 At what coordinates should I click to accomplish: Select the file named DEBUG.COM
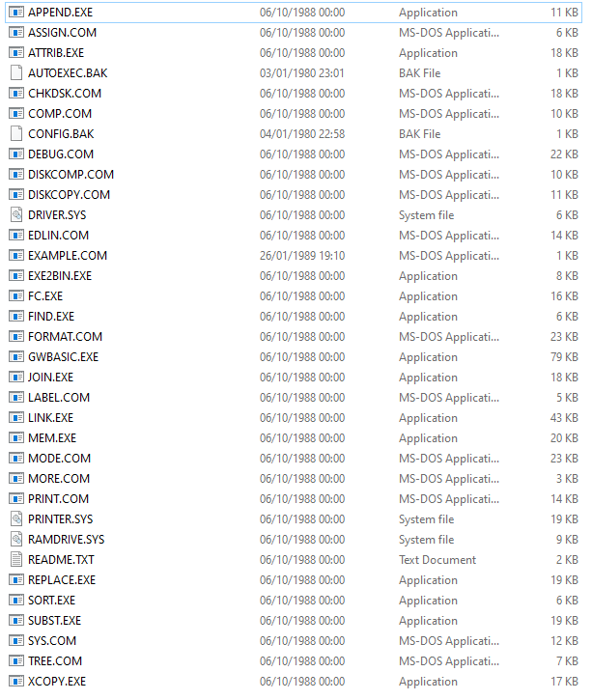(x=61, y=154)
